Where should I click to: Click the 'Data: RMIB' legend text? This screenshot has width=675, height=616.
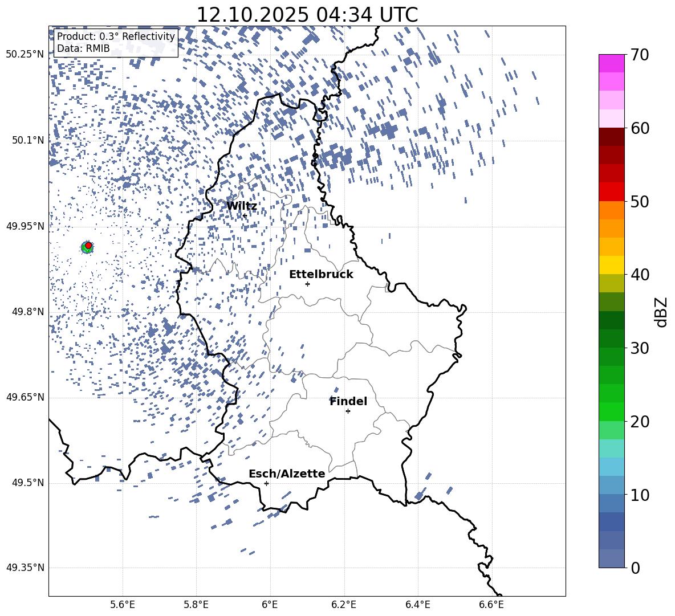tap(83, 48)
